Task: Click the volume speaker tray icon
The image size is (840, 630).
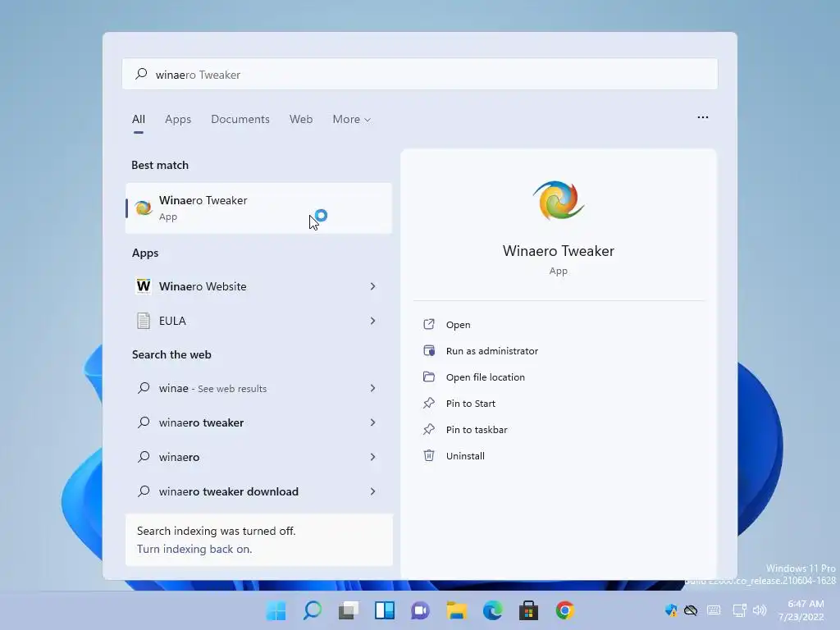Action: click(x=760, y=610)
